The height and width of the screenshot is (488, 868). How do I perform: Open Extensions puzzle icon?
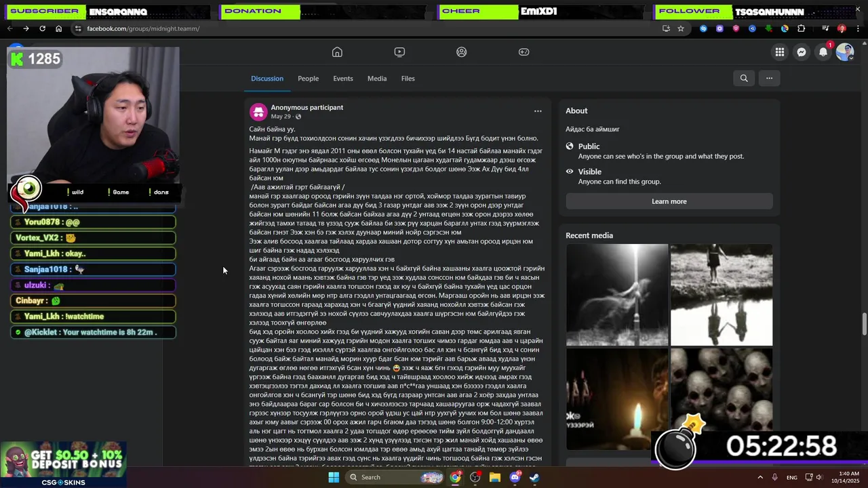pos(801,28)
